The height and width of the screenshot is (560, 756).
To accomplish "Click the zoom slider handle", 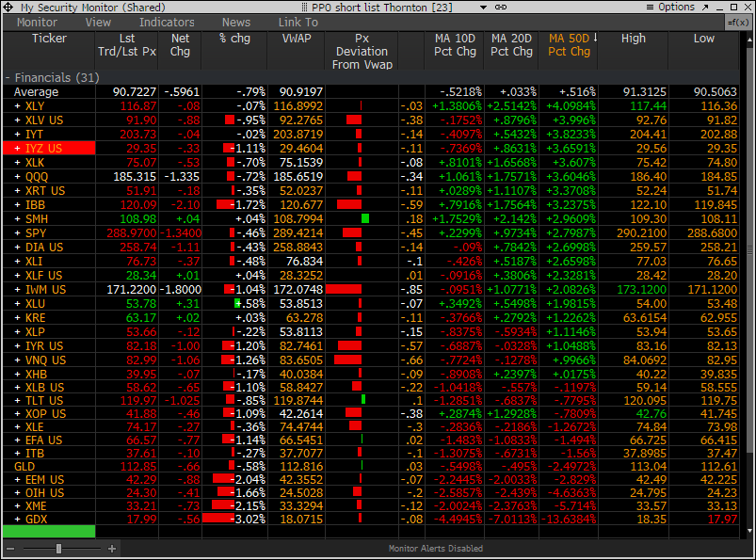I will [58, 549].
